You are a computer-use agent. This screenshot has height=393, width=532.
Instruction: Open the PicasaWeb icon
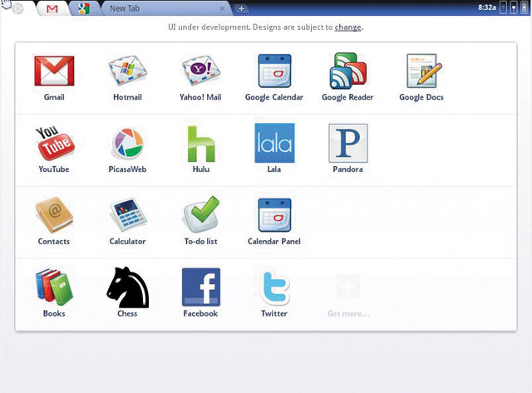point(127,144)
